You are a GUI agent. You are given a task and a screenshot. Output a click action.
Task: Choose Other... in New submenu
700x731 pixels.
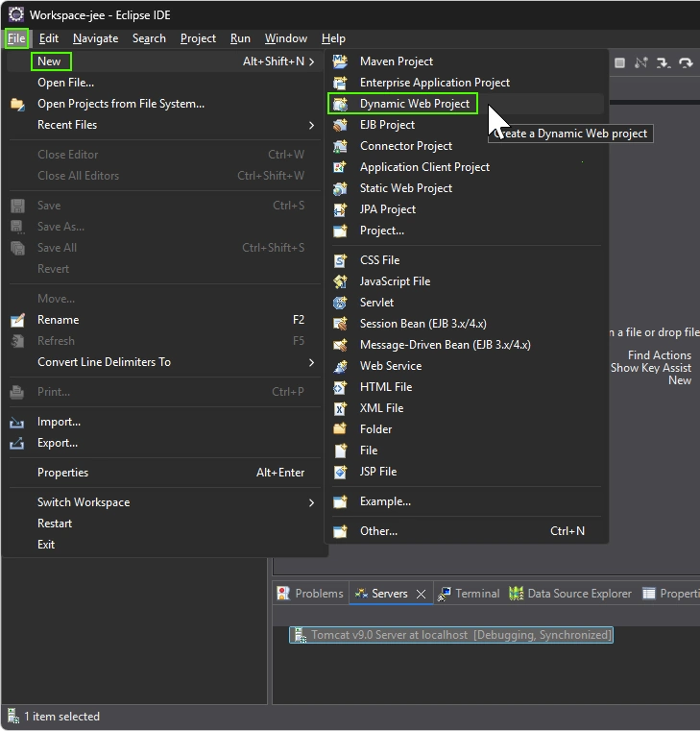click(x=466, y=531)
